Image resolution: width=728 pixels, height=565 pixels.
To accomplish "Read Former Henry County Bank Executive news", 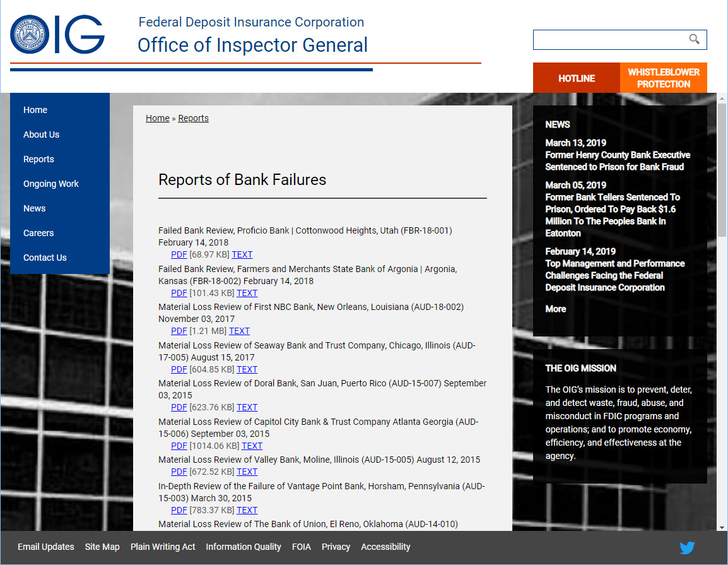I will pyautogui.click(x=618, y=161).
